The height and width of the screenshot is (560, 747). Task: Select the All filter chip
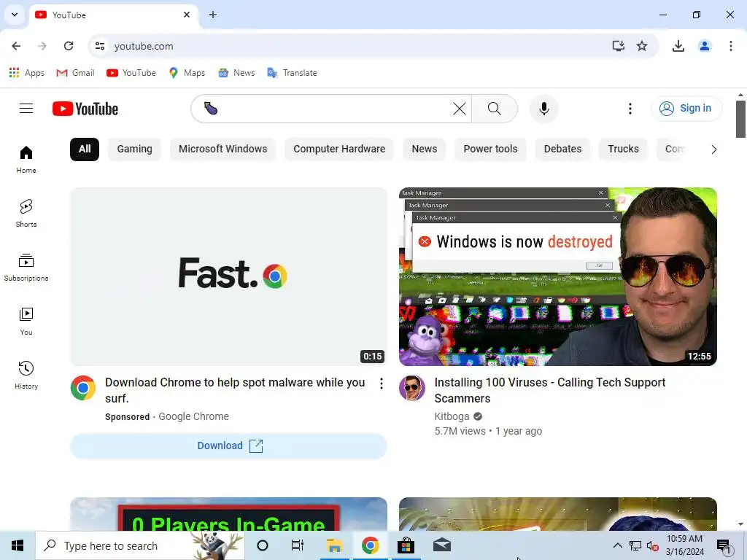(x=85, y=149)
